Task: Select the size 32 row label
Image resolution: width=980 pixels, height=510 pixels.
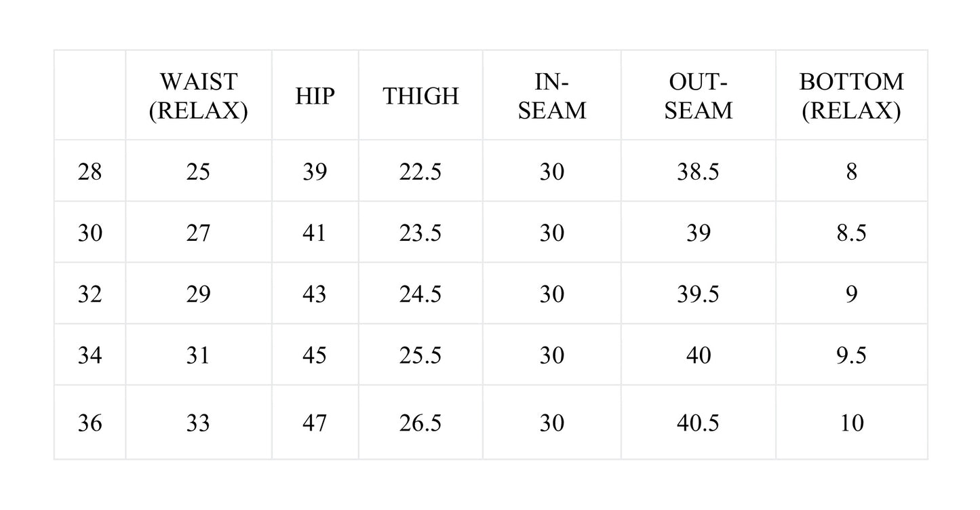Action: click(x=90, y=294)
